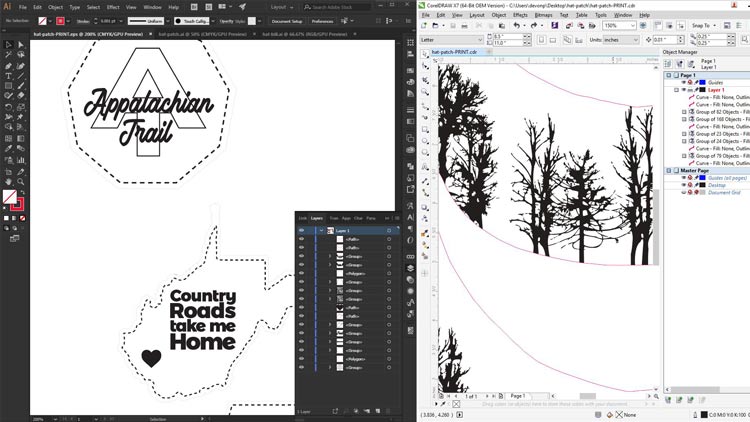Select Illustrator's Selection tool
This screenshot has height=422, width=750.
pyautogui.click(x=8, y=44)
